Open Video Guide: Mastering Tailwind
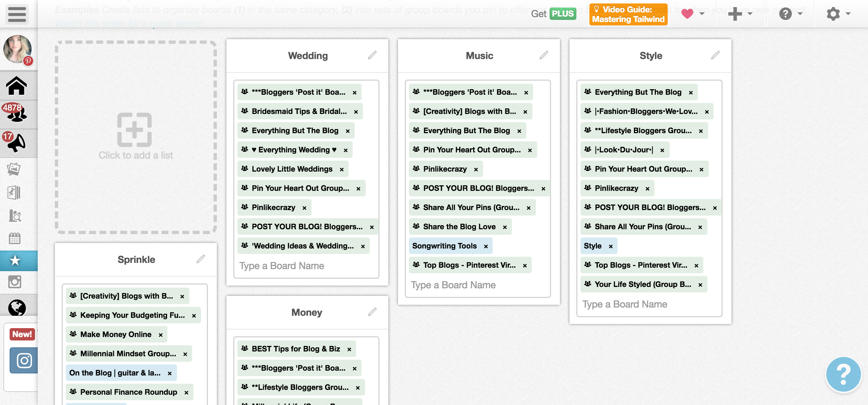This screenshot has width=868, height=405. click(628, 14)
